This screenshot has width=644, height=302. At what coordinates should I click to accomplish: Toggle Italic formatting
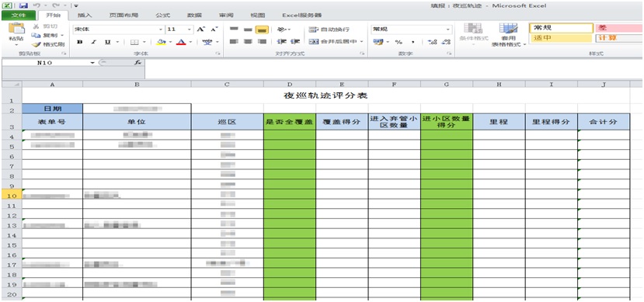pos(93,42)
